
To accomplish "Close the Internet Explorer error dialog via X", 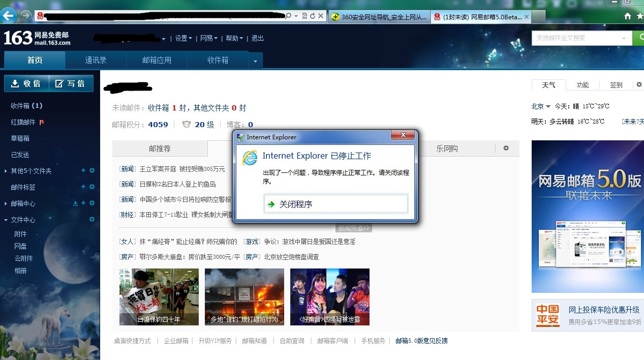I will (x=403, y=135).
